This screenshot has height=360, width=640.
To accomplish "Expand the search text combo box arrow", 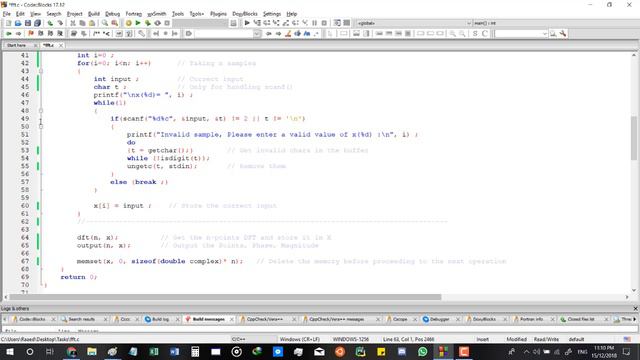I will point(257,33).
